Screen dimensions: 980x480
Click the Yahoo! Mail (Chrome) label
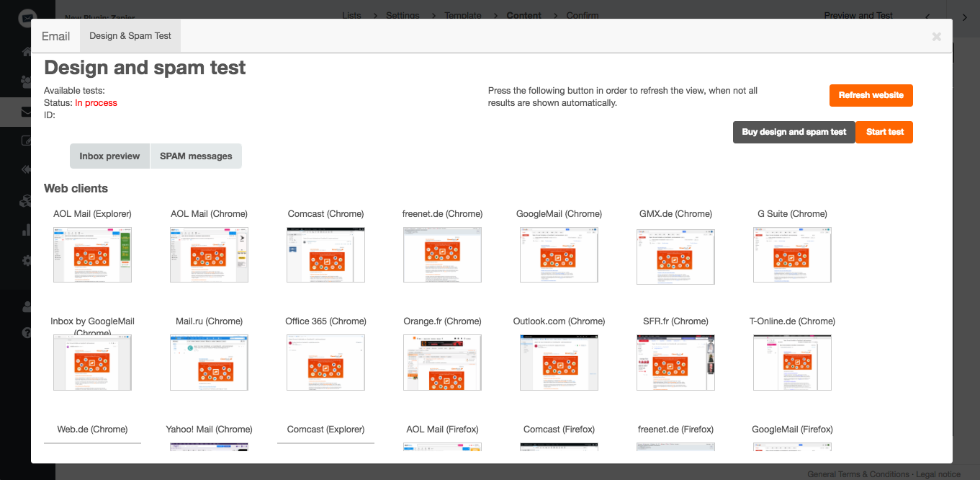point(209,429)
